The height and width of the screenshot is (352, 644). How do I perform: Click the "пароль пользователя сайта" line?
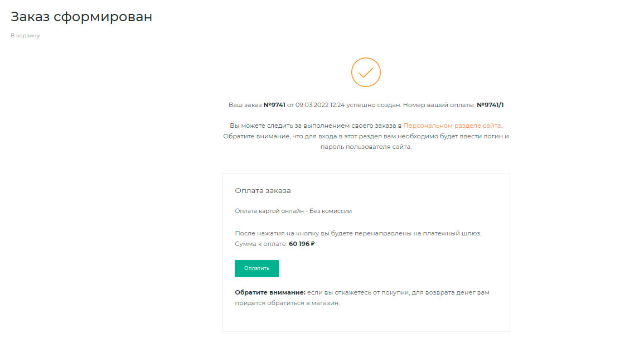tap(366, 147)
